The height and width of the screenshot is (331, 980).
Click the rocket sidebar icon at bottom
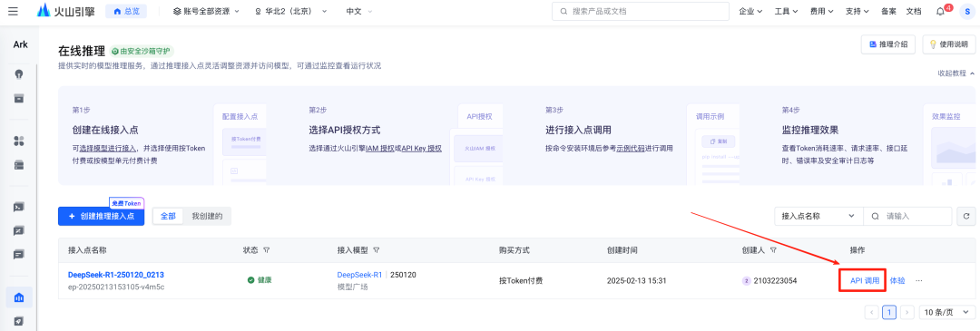pos(19,321)
